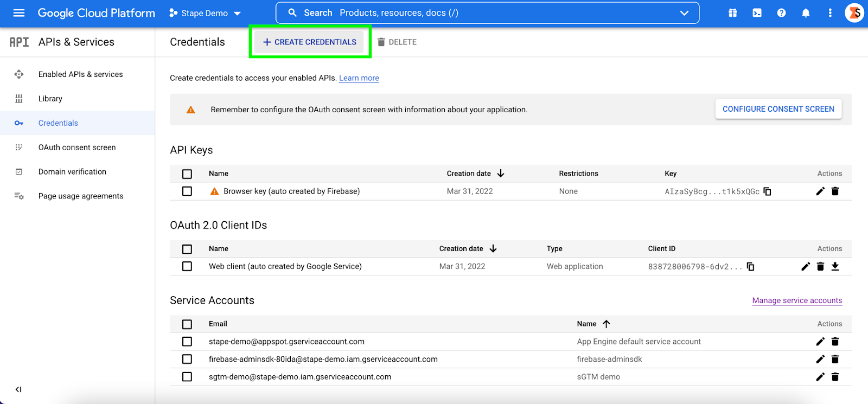Image resolution: width=868 pixels, height=404 pixels.
Task: Click the API logo icon in sidebar
Action: pyautogui.click(x=19, y=42)
